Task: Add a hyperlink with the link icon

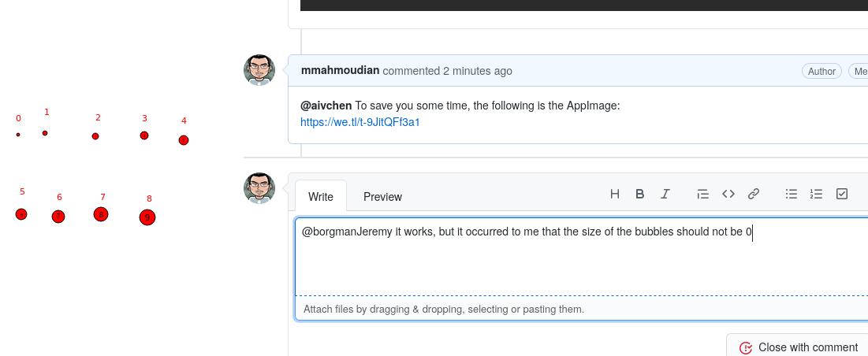Action: pyautogui.click(x=754, y=194)
